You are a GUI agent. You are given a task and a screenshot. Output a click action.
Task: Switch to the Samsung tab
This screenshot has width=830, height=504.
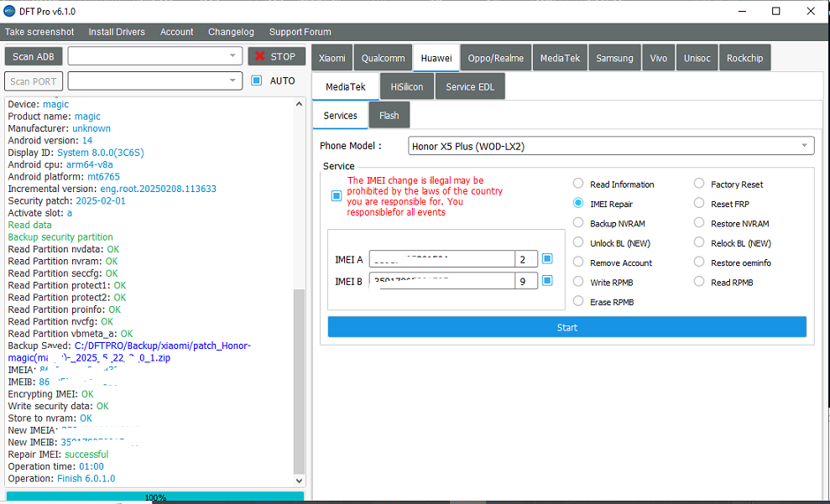coord(614,58)
